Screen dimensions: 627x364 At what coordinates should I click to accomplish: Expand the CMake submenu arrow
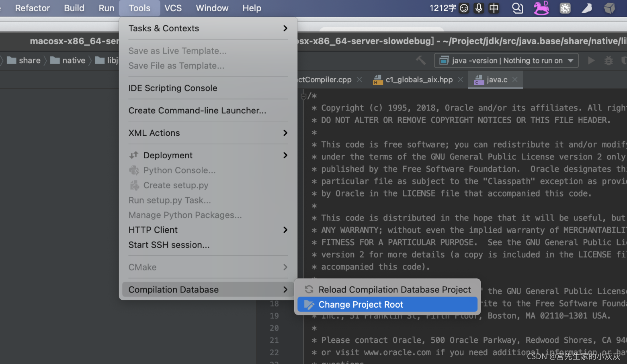pyautogui.click(x=285, y=267)
